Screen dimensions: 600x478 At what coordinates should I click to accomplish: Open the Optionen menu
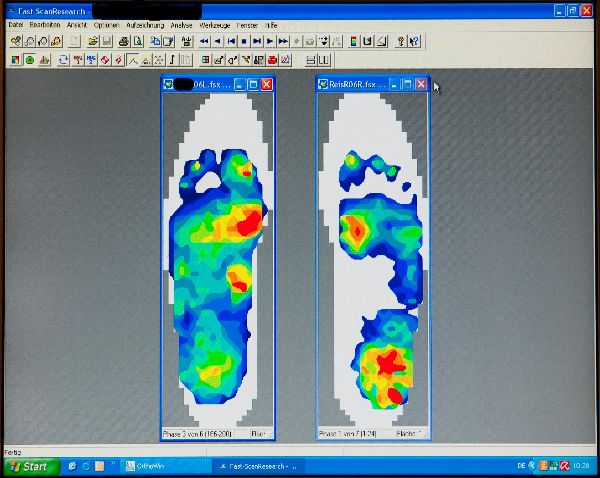106,24
